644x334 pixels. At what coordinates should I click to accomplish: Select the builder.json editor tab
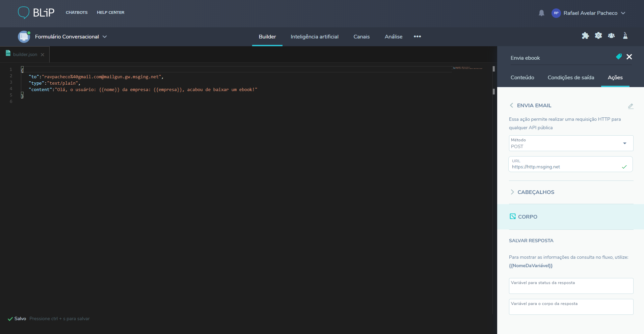(x=25, y=54)
